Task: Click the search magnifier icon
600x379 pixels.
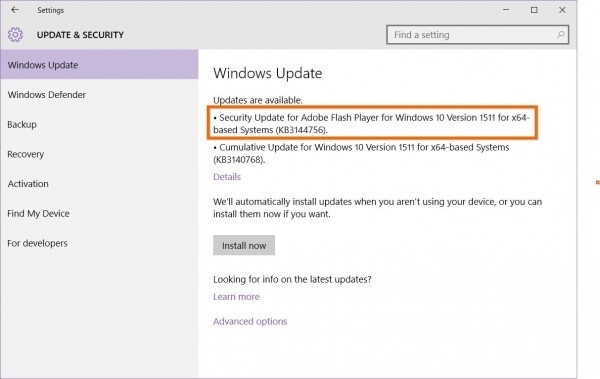Action: [561, 35]
